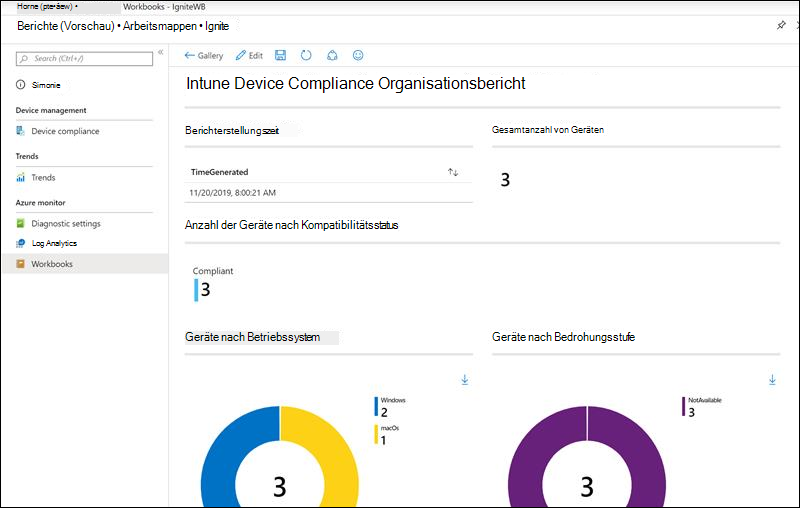Screen dimensions: 800x508
Task: Click Workbooks - IgniteWB breadcrumb
Action: pyautogui.click(x=164, y=7)
